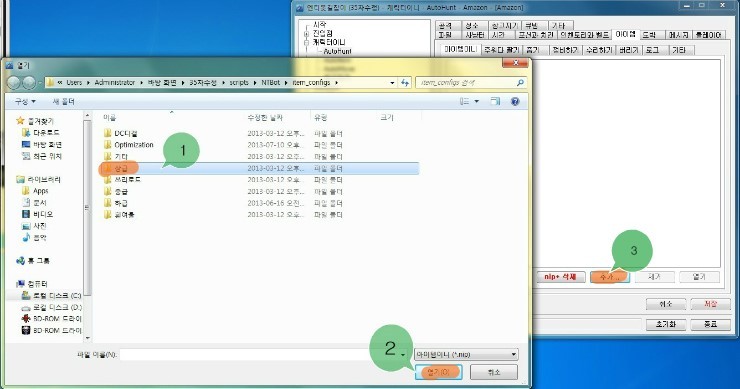The width and height of the screenshot is (740, 389).
Task: Click the Optimization folder icon
Action: tap(108, 145)
